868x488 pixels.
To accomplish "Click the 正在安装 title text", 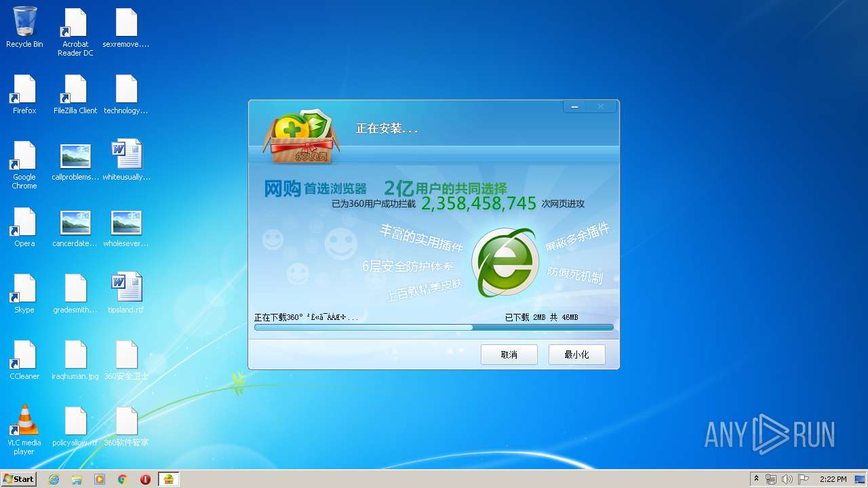I will (387, 128).
